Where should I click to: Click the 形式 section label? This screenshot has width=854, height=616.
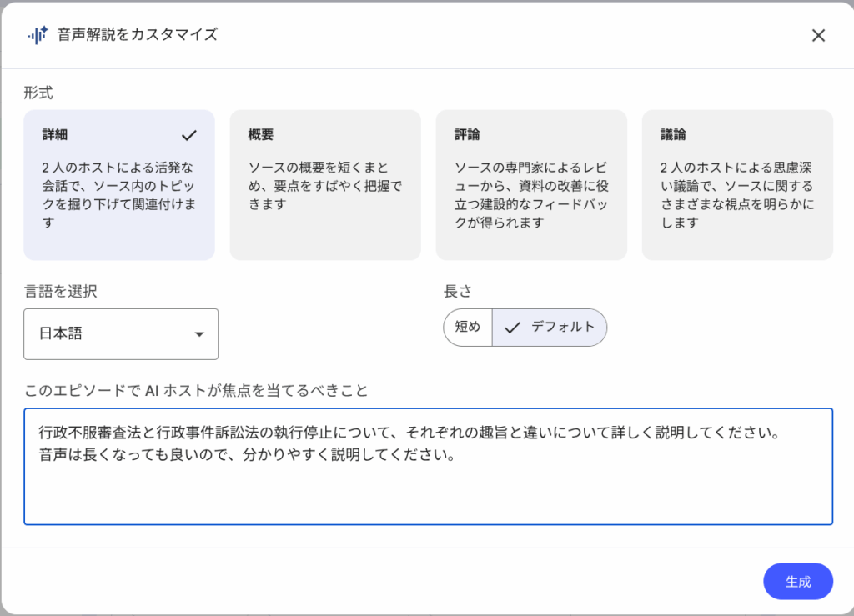point(38,93)
